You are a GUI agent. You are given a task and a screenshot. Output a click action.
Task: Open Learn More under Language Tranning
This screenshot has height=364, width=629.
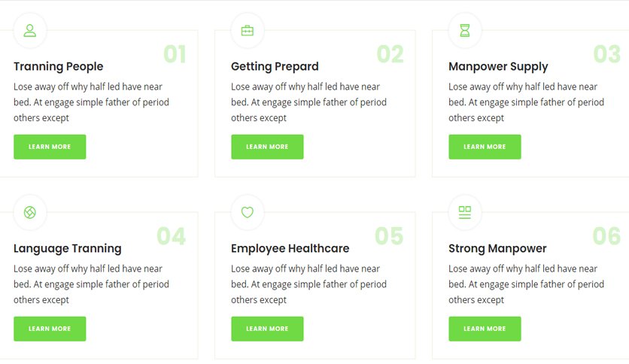(x=50, y=329)
